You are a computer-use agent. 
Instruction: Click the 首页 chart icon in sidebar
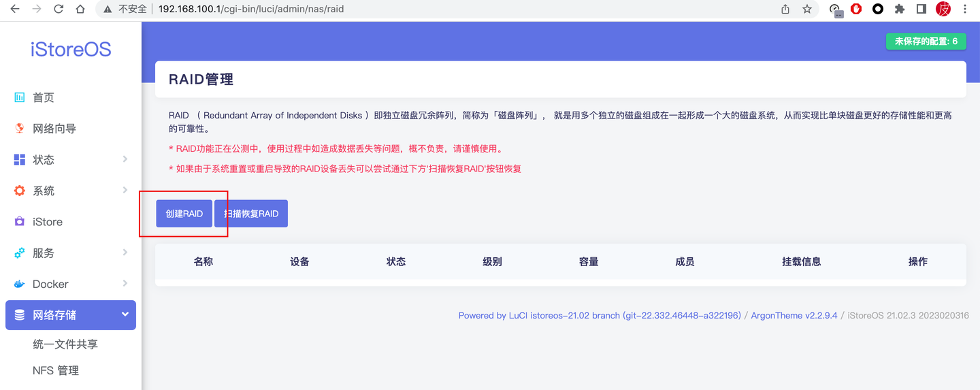(20, 97)
